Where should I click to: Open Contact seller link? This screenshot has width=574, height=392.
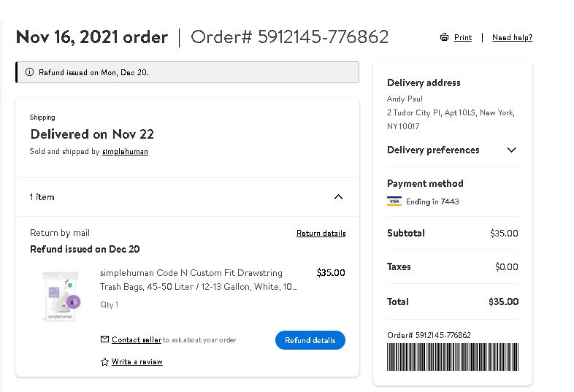point(137,339)
